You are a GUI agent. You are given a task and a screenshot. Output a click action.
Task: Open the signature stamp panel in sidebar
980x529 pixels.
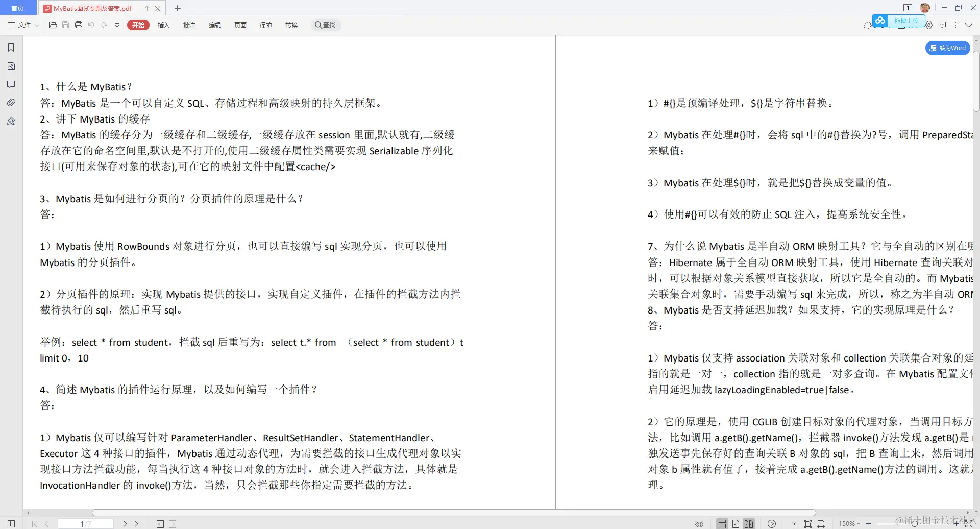(11, 121)
